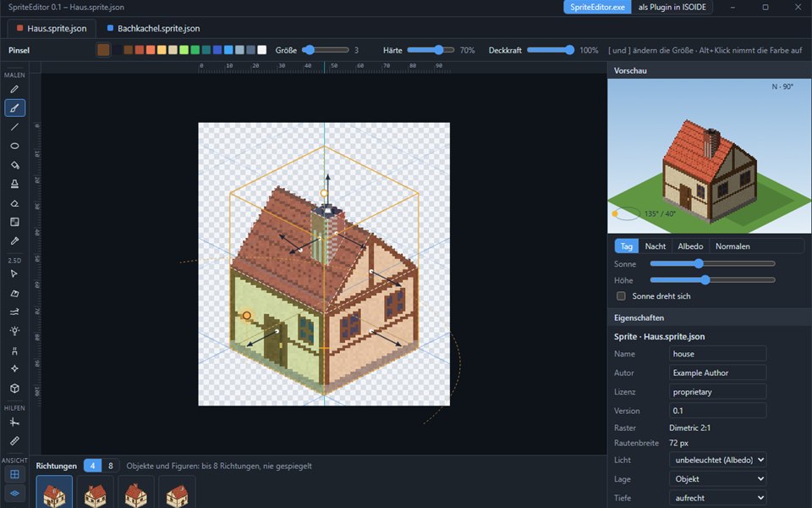The width and height of the screenshot is (812, 508).
Task: Adjust the Deckkraft opacity slider
Action: click(x=551, y=50)
